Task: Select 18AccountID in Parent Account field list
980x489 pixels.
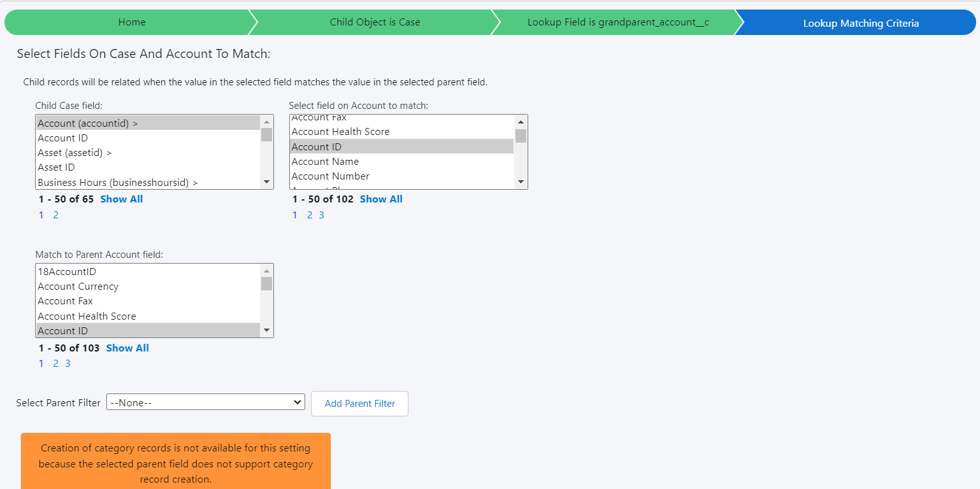Action: click(148, 271)
